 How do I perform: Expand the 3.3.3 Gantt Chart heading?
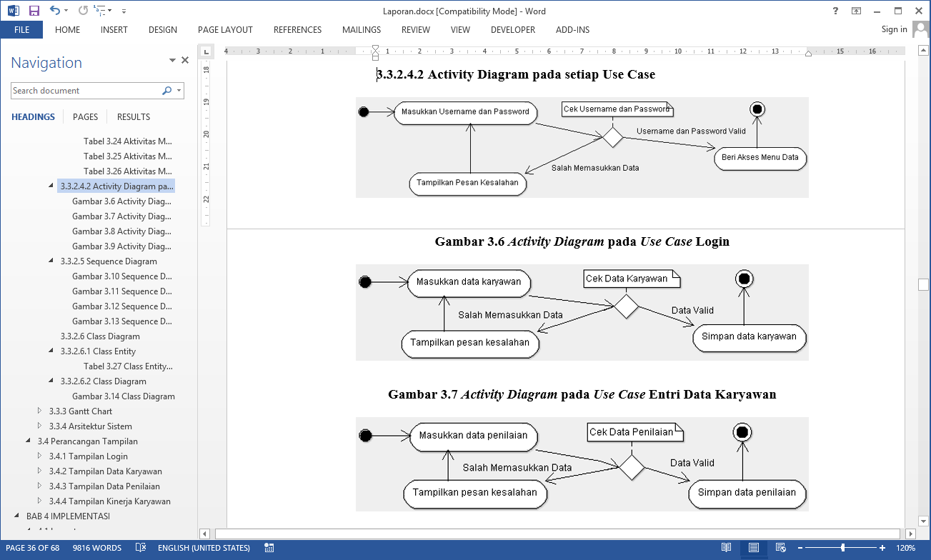[x=40, y=411]
